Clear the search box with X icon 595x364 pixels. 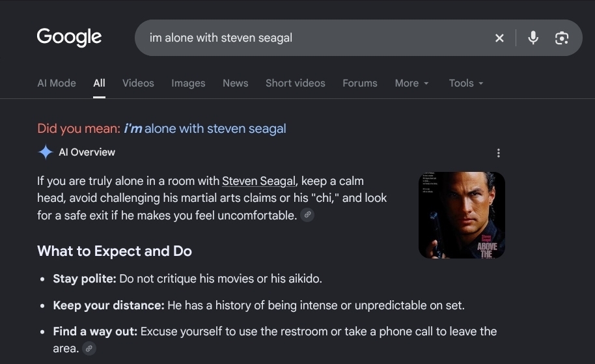499,38
